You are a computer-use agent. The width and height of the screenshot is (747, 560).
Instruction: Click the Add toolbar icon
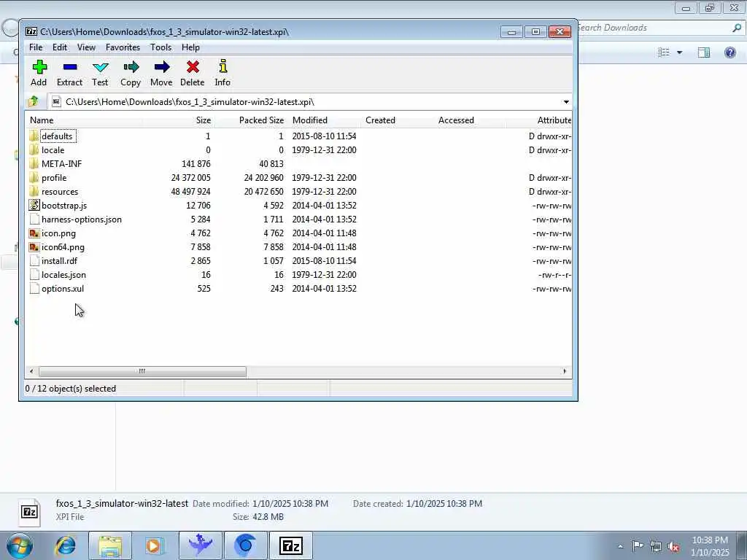[39, 67]
